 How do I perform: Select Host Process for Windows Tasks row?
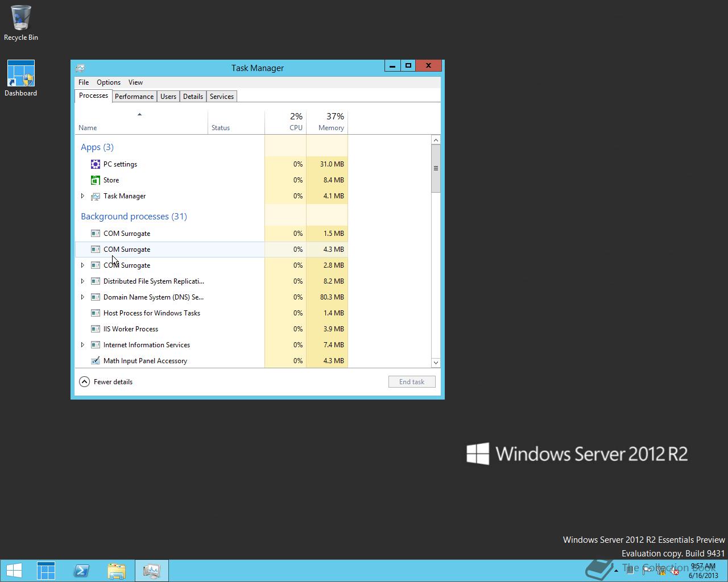212,313
